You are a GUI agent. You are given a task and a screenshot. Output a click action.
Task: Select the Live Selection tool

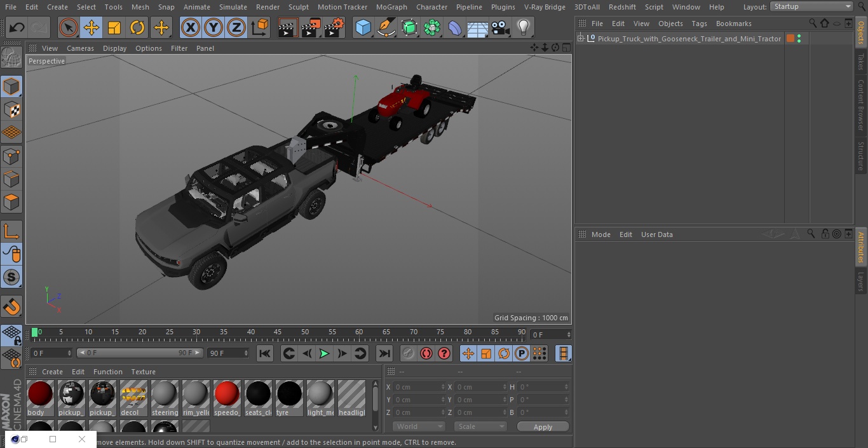(x=69, y=28)
